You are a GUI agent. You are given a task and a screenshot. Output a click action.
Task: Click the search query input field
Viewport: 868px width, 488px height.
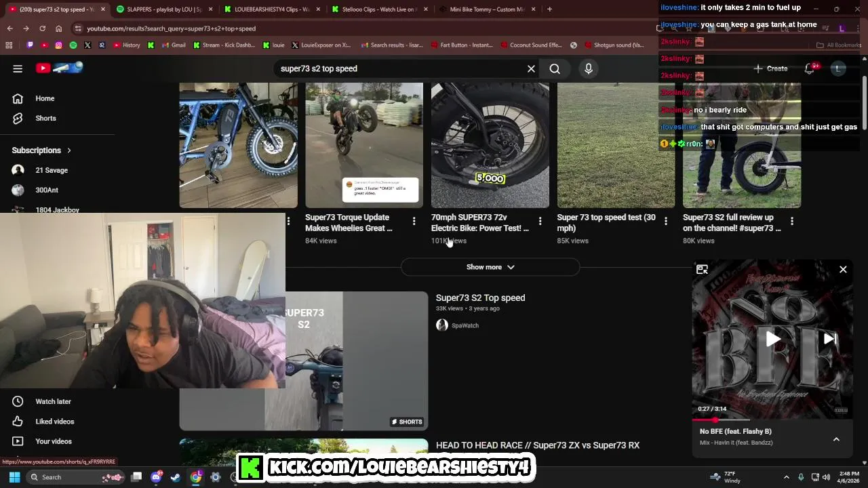tap(400, 68)
